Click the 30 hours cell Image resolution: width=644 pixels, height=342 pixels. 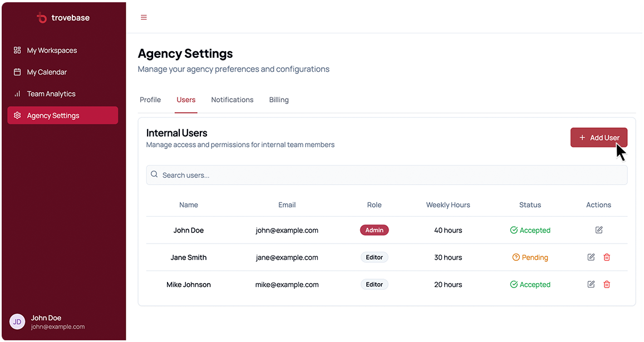point(448,257)
